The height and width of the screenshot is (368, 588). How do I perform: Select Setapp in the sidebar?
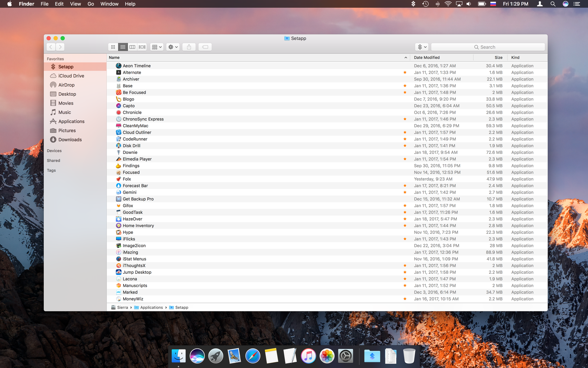point(75,67)
